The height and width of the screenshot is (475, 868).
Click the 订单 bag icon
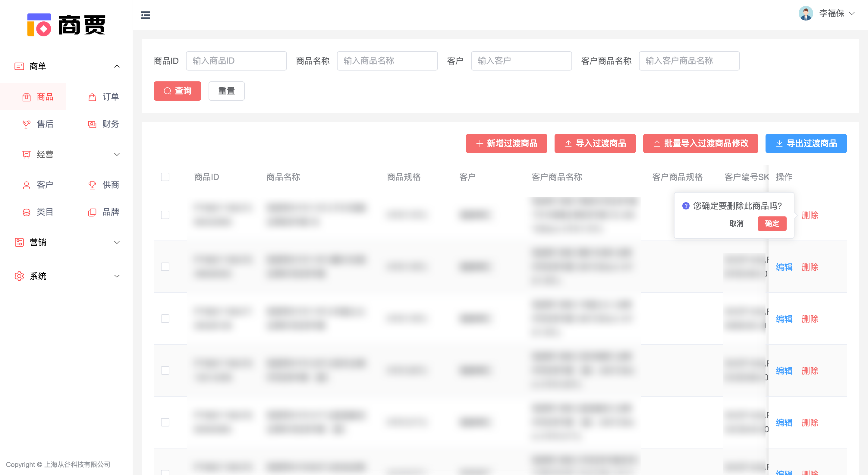coord(92,97)
